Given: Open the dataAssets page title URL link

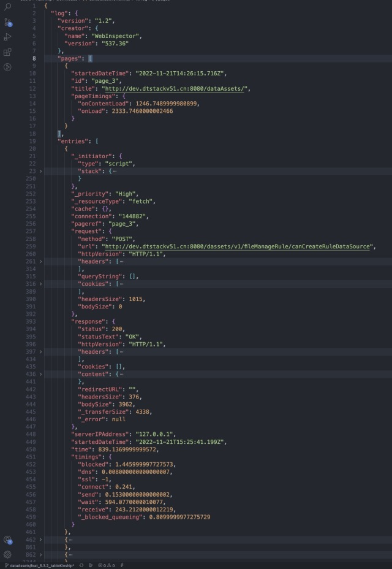Looking at the screenshot, I should [175, 88].
